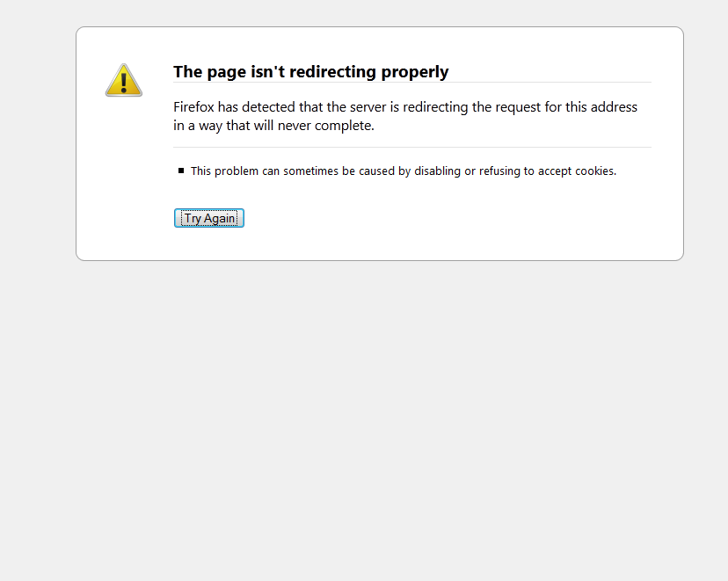Click the word "cookies" in the bullet point
The width and height of the screenshot is (728, 581).
click(594, 171)
